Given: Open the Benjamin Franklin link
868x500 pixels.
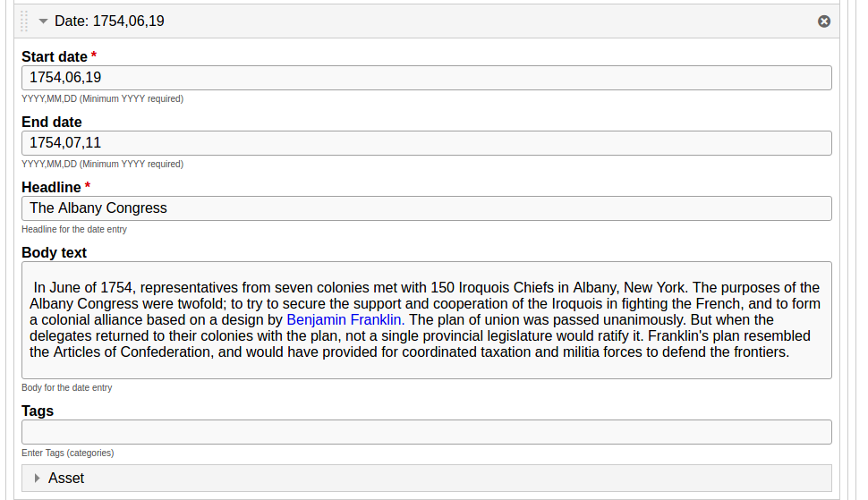Looking at the screenshot, I should click(x=345, y=319).
